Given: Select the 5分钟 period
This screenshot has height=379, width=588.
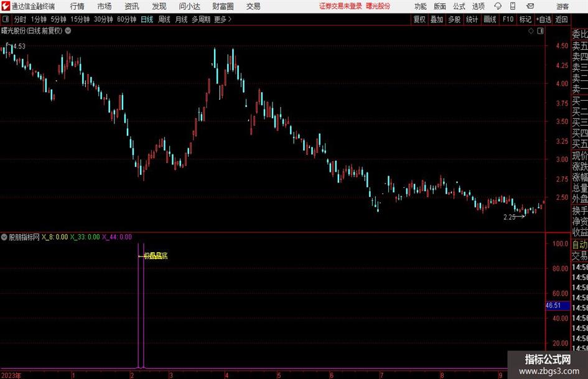Looking at the screenshot, I should (58, 19).
